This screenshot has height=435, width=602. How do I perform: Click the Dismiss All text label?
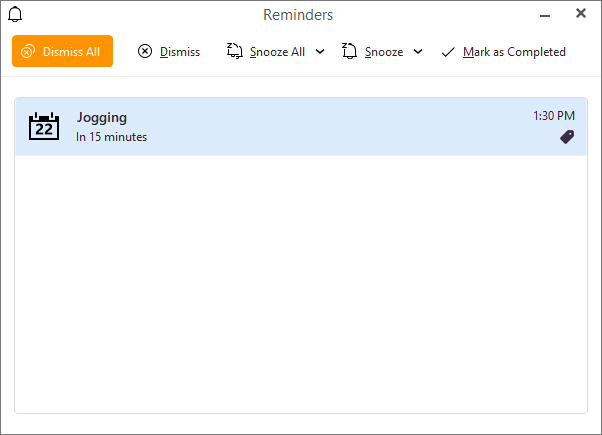coord(71,52)
